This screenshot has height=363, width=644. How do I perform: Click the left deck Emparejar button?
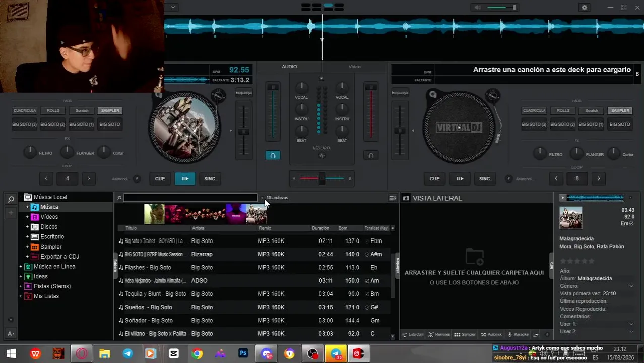(x=244, y=93)
